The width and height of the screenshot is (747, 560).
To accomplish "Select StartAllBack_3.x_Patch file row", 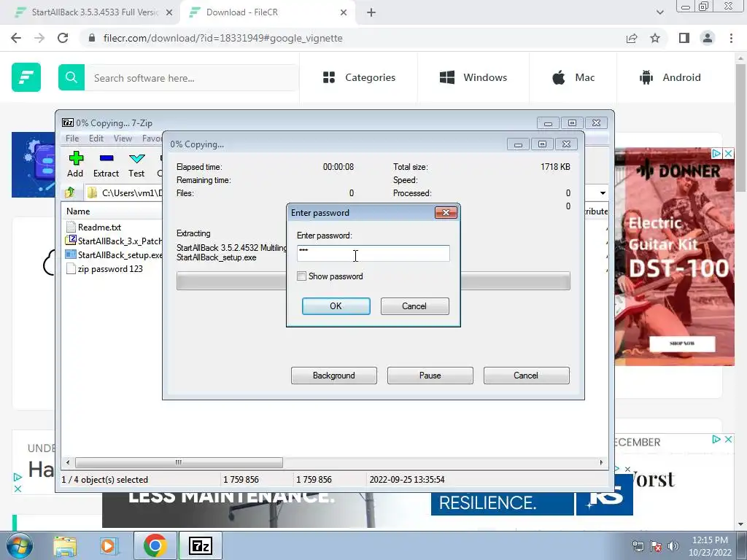I will (x=115, y=241).
